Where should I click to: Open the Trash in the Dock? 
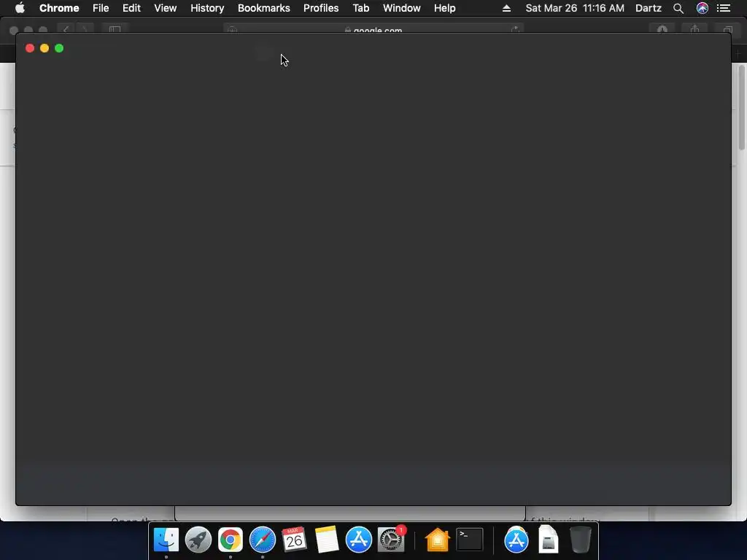click(x=580, y=540)
